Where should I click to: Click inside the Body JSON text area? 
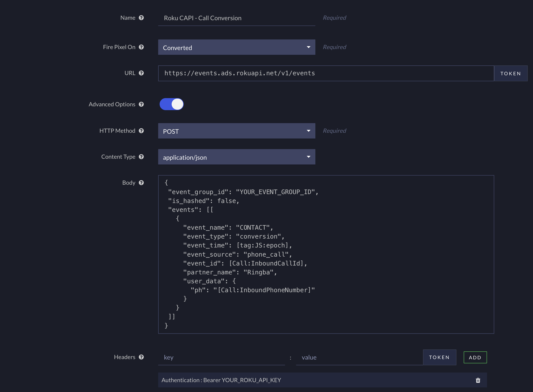(326, 254)
